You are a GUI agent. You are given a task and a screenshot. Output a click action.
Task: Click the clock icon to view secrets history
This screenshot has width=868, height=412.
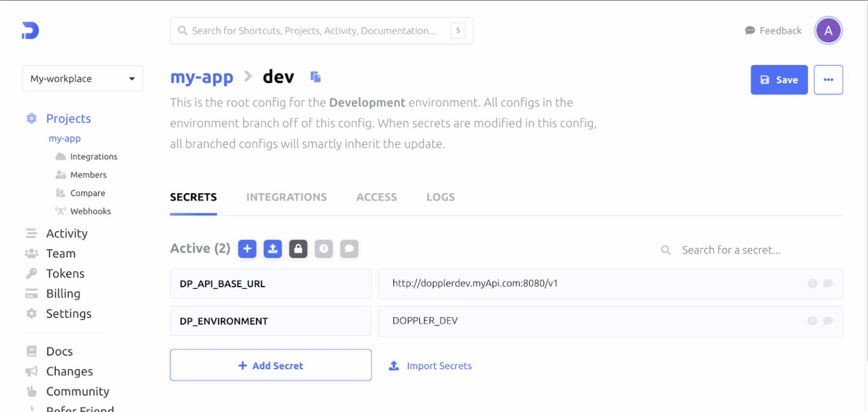[323, 249]
